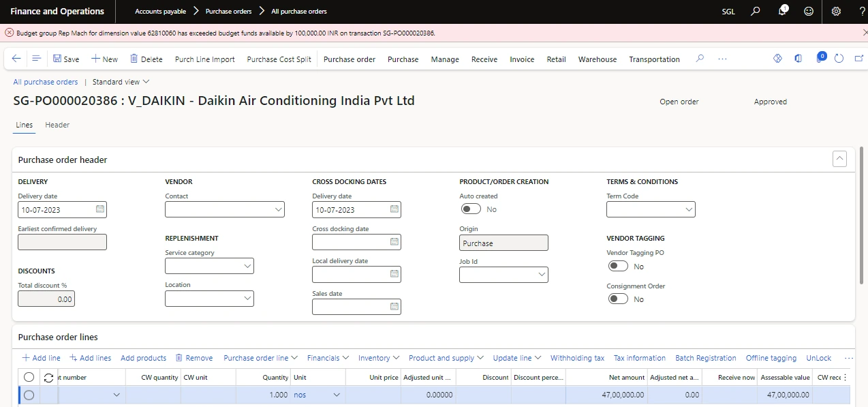Click the top bar search magnifier
This screenshot has height=407, width=868.
click(755, 12)
